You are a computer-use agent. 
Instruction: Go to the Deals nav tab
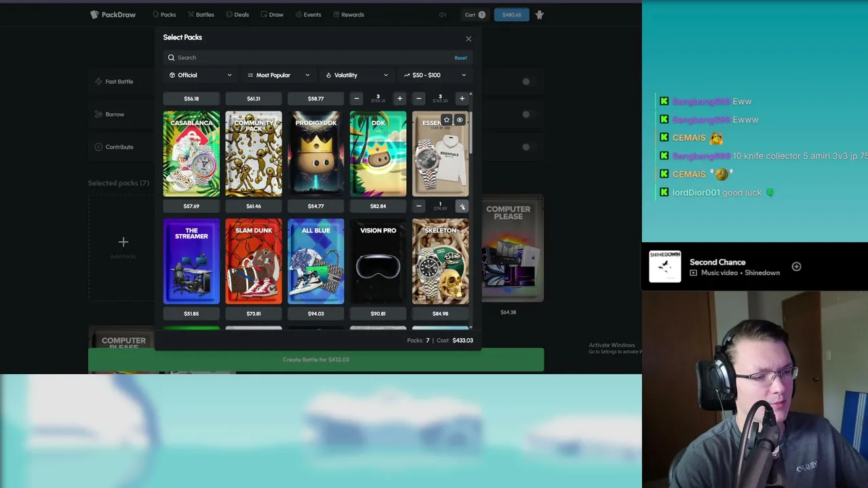click(x=237, y=14)
